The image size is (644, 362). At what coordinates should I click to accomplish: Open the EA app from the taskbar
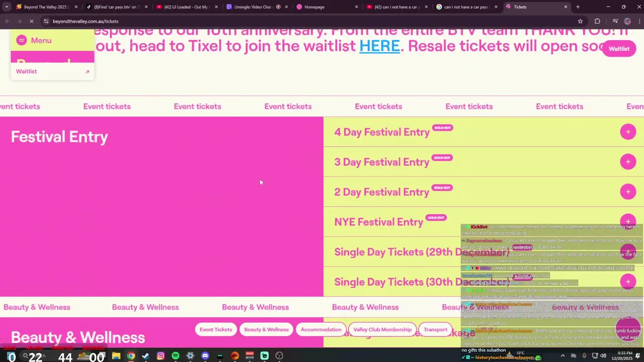[235, 356]
